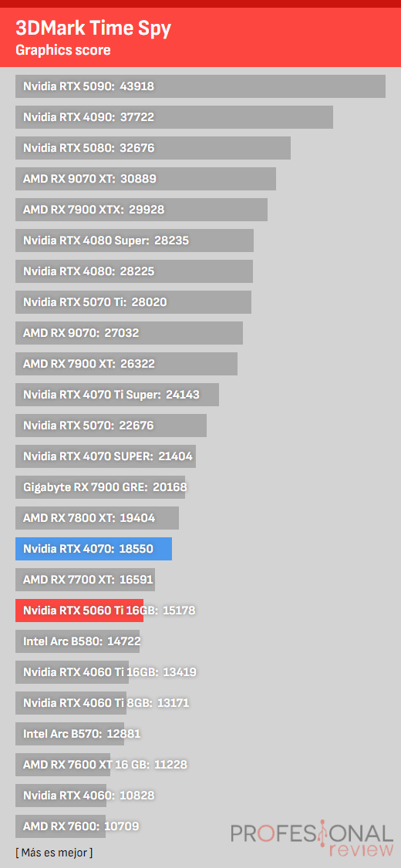This screenshot has width=401, height=868.
Task: Select the Nvidia RTX 4080 Super bar
Action: click(x=135, y=241)
